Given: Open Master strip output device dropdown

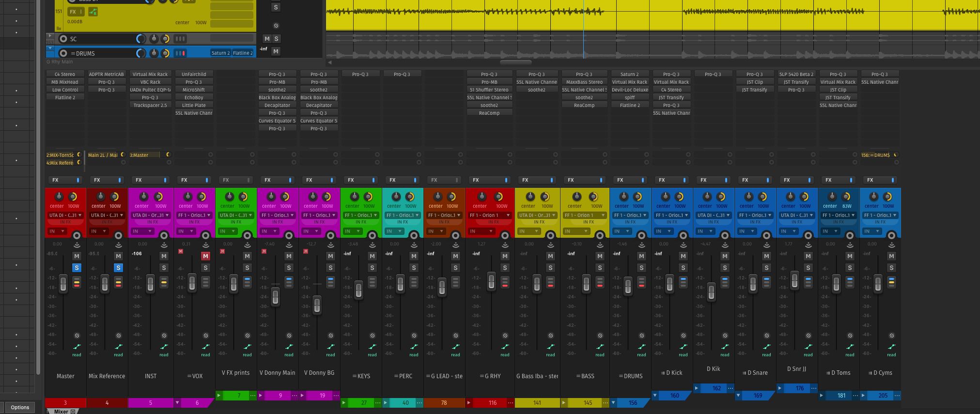Looking at the screenshot, I should click(65, 215).
